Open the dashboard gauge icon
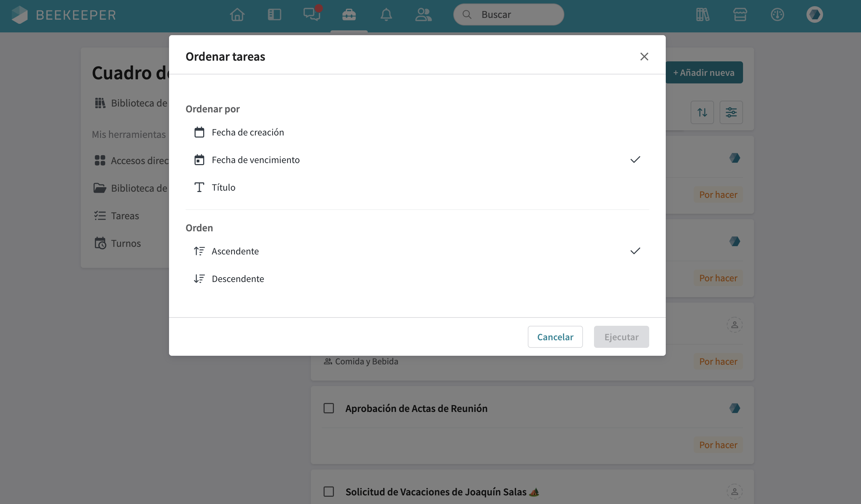 778,15
